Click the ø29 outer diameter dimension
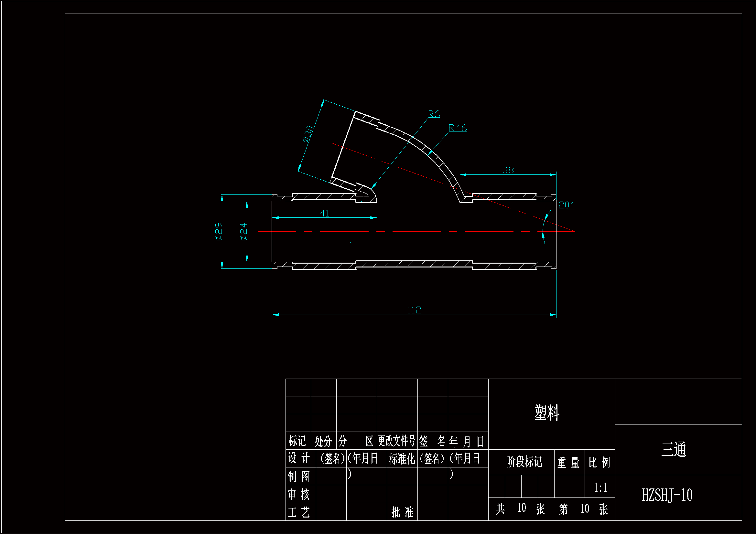 pyautogui.click(x=218, y=231)
